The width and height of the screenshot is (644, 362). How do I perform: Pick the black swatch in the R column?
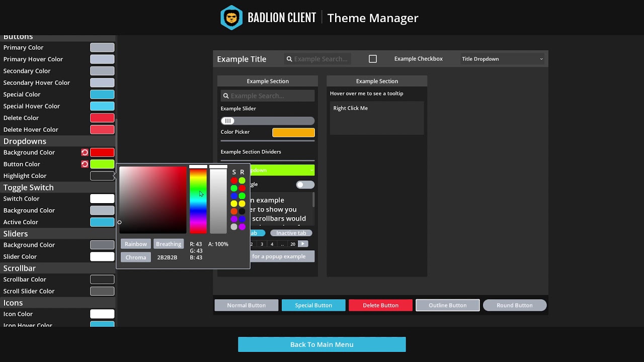pyautogui.click(x=242, y=211)
